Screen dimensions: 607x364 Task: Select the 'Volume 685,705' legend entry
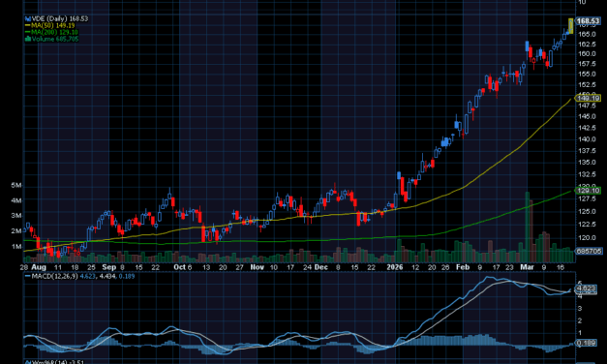[52, 39]
